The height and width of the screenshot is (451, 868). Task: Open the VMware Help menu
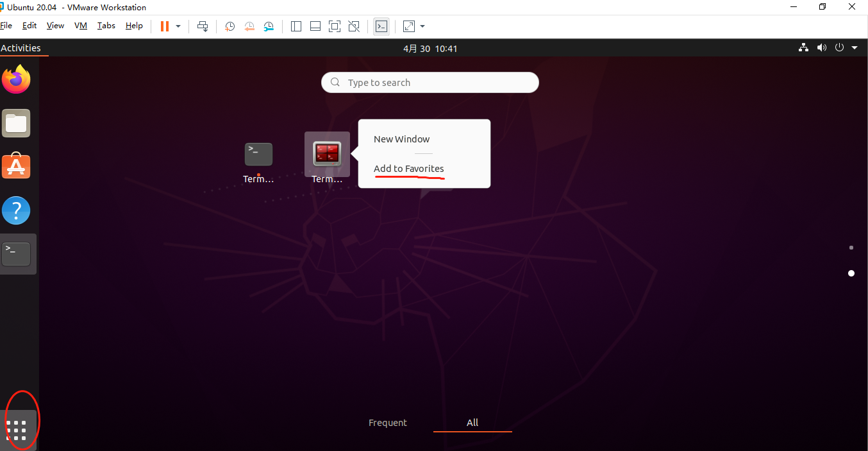[134, 26]
